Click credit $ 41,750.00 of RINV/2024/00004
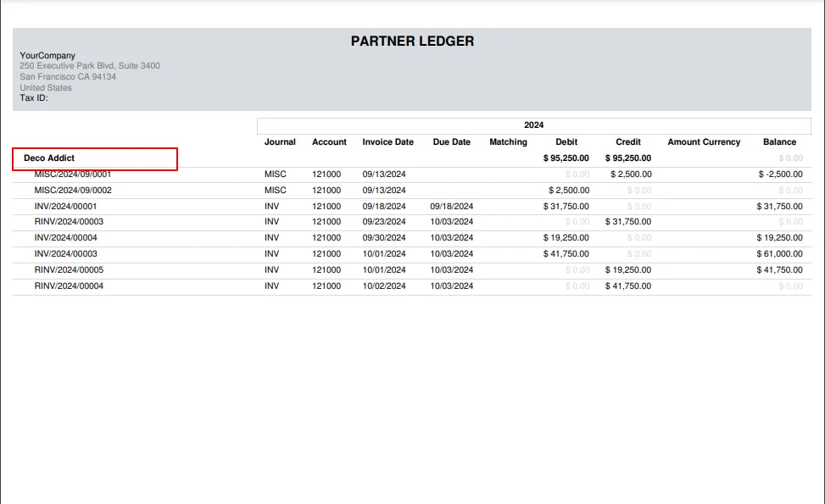 [628, 286]
